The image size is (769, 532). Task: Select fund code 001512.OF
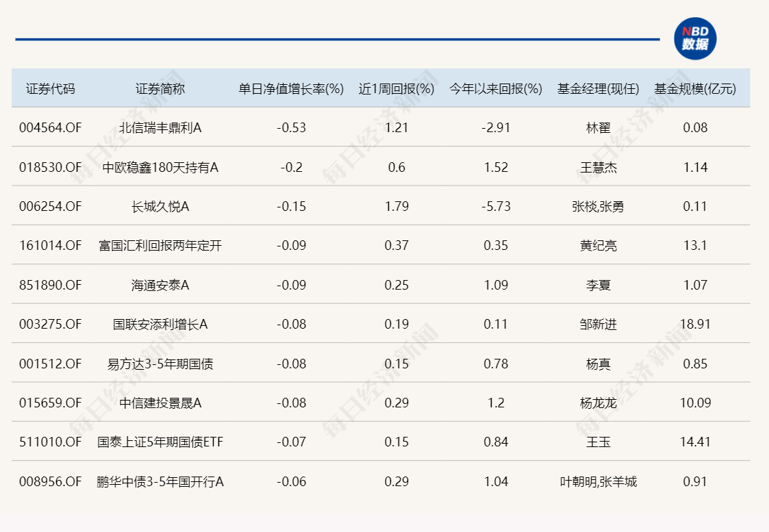point(51,364)
